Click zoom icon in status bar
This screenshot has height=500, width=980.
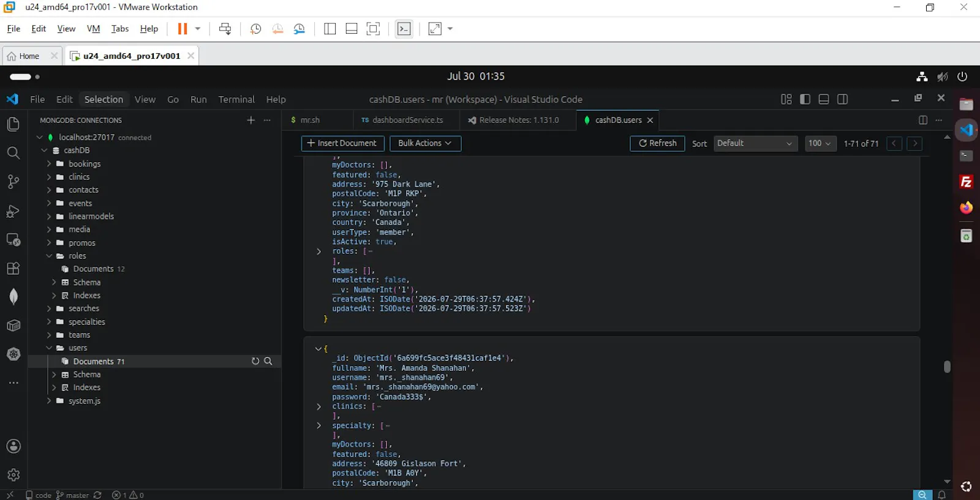(x=922, y=494)
